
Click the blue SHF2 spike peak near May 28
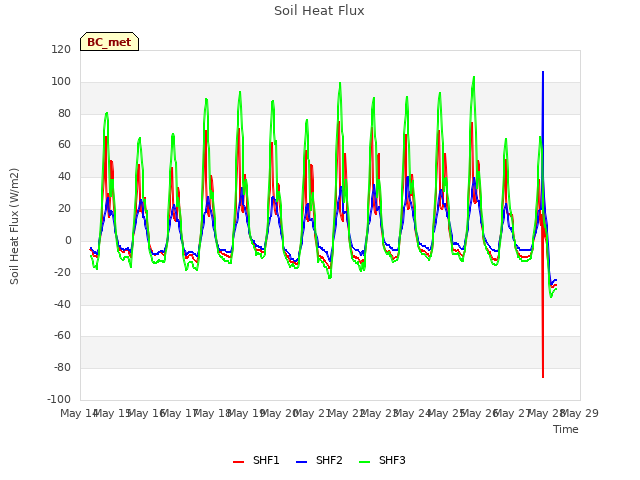[x=543, y=72]
